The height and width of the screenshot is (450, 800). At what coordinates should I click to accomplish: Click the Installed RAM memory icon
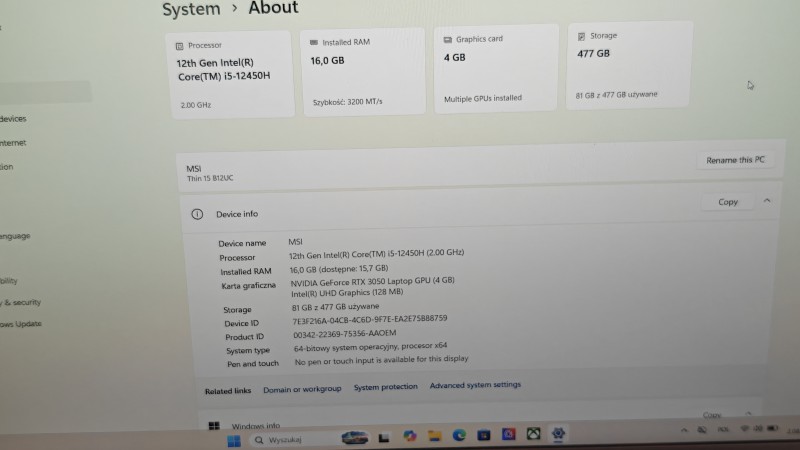(314, 42)
